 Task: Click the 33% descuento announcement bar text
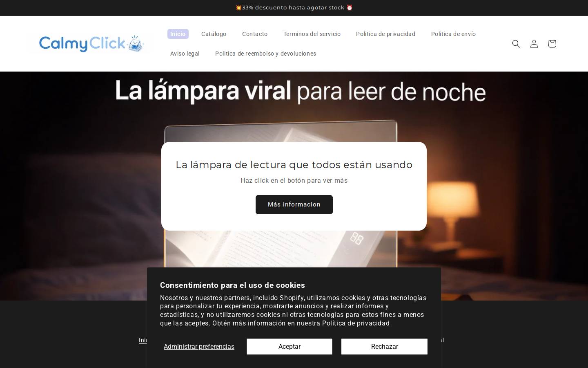coord(294,8)
